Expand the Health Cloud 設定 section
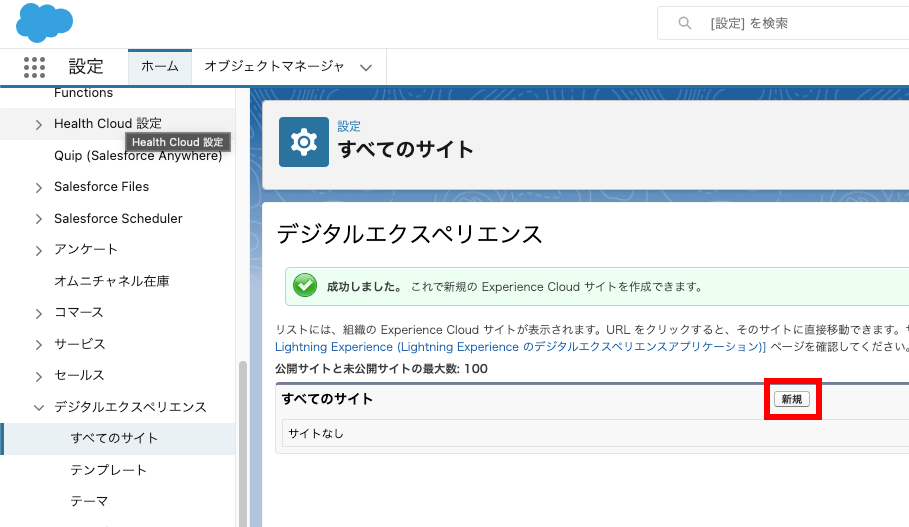This screenshot has height=527, width=909. tap(38, 124)
